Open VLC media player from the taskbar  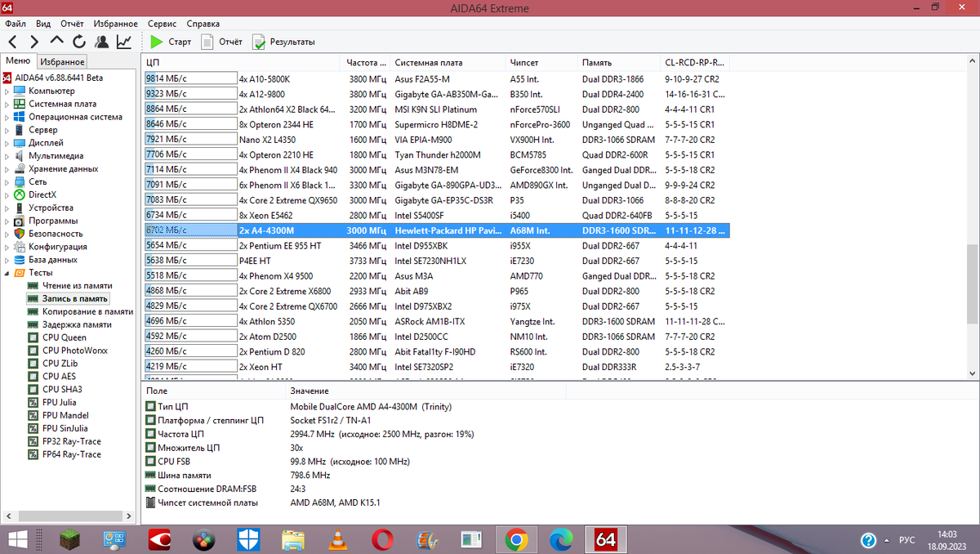pyautogui.click(x=336, y=540)
